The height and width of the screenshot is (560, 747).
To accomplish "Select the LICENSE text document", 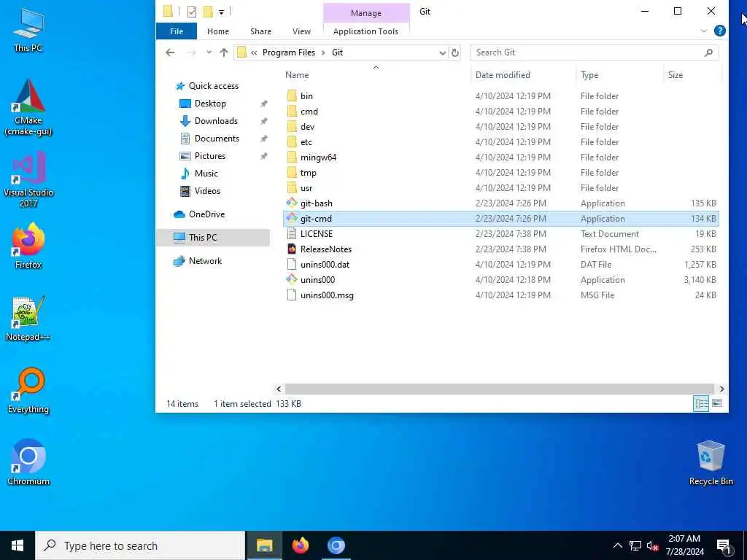I will (316, 234).
